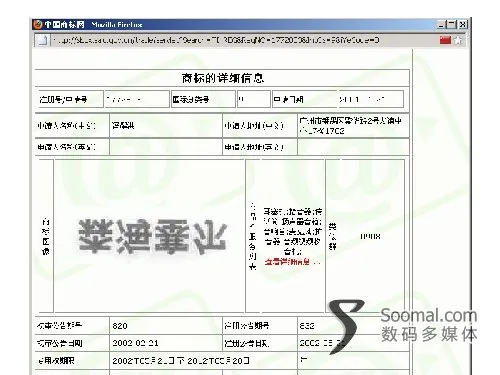The image size is (500, 375).
Task: Click the large trademark image
Action: point(152,236)
